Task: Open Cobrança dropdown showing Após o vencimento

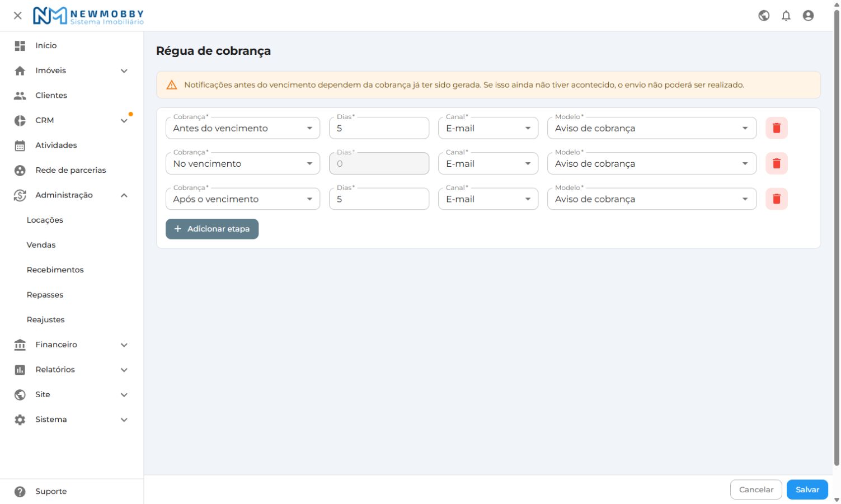Action: tap(243, 199)
